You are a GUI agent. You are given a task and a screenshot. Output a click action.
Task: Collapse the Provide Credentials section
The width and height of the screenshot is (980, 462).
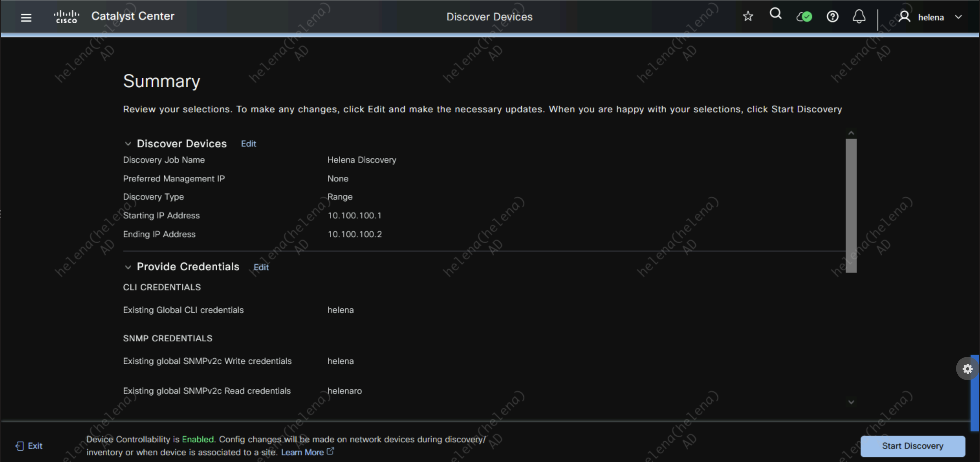click(x=128, y=267)
